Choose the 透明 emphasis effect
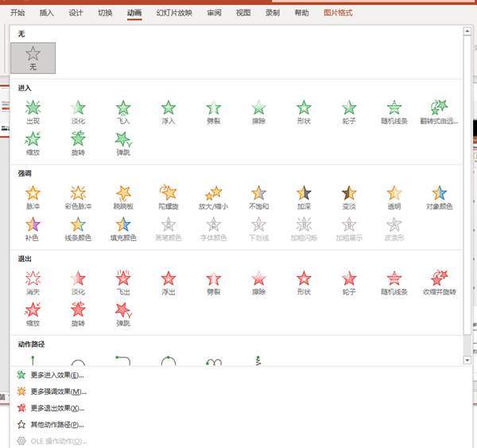The height and width of the screenshot is (448, 477). 394,197
